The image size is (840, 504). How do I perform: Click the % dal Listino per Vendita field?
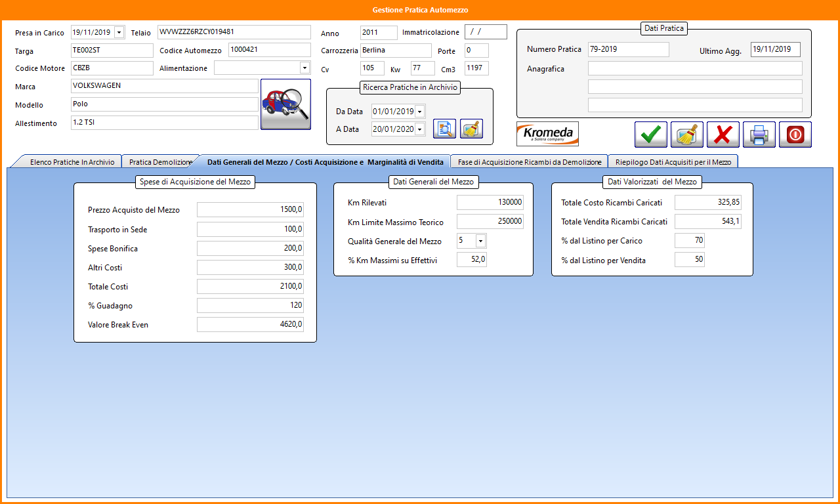[690, 260]
